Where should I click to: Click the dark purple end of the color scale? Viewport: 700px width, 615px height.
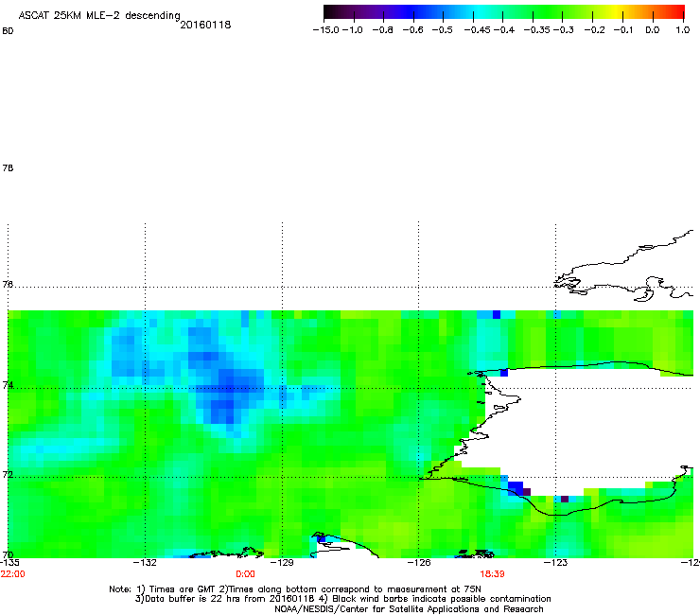coord(333,12)
